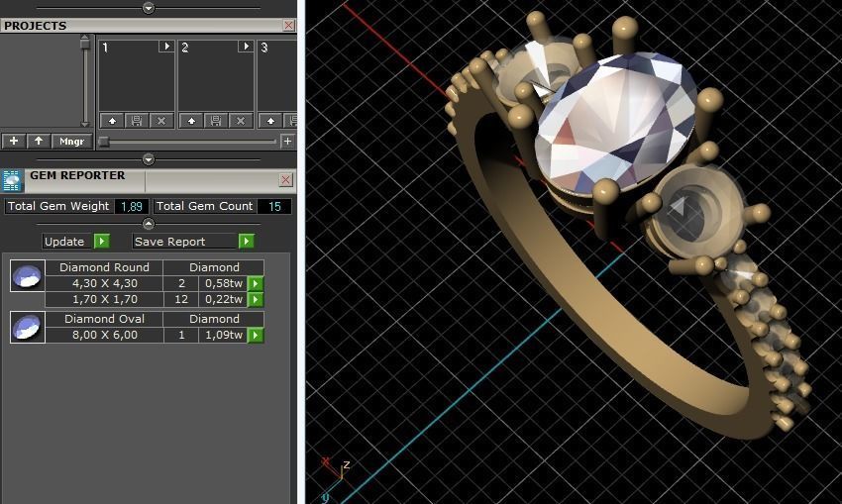Click the green arrow beside 0,22tw

coord(255,299)
